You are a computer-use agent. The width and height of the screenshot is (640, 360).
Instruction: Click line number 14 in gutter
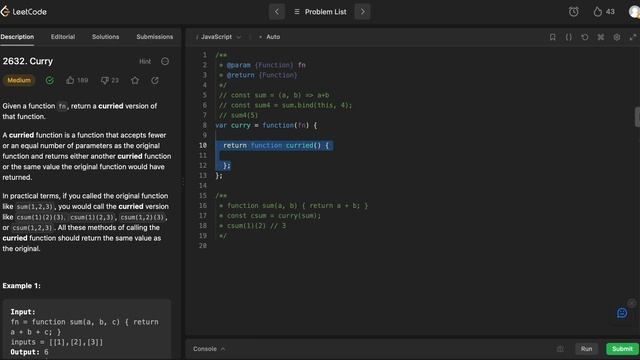click(203, 186)
